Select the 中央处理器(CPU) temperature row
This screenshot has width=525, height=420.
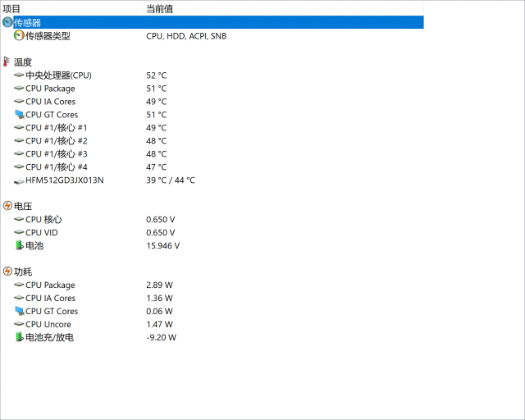pyautogui.click(x=212, y=75)
